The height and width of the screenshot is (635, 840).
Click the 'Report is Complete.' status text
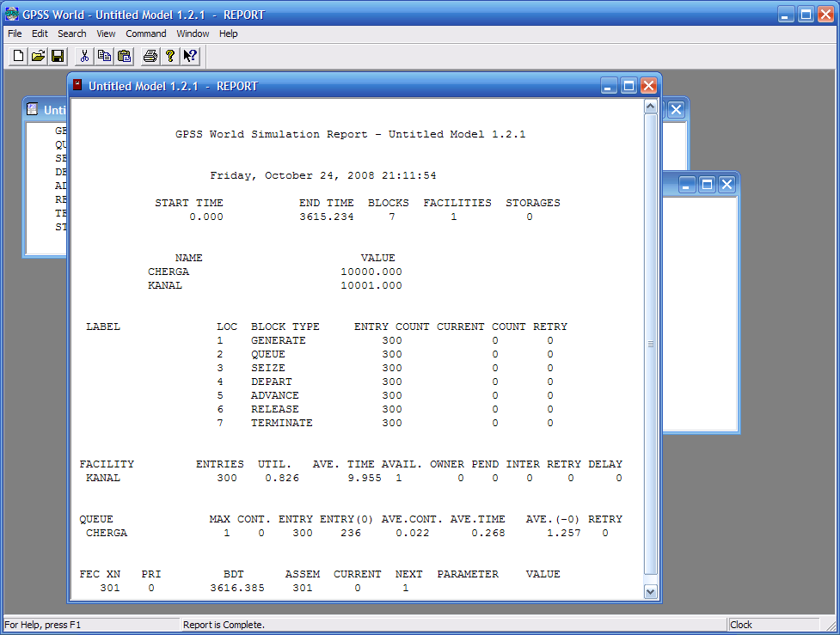224,625
